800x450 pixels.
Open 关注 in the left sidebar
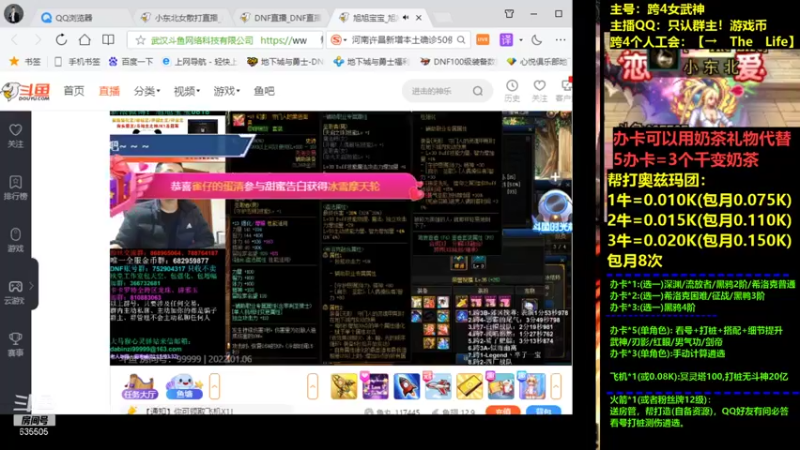16,136
